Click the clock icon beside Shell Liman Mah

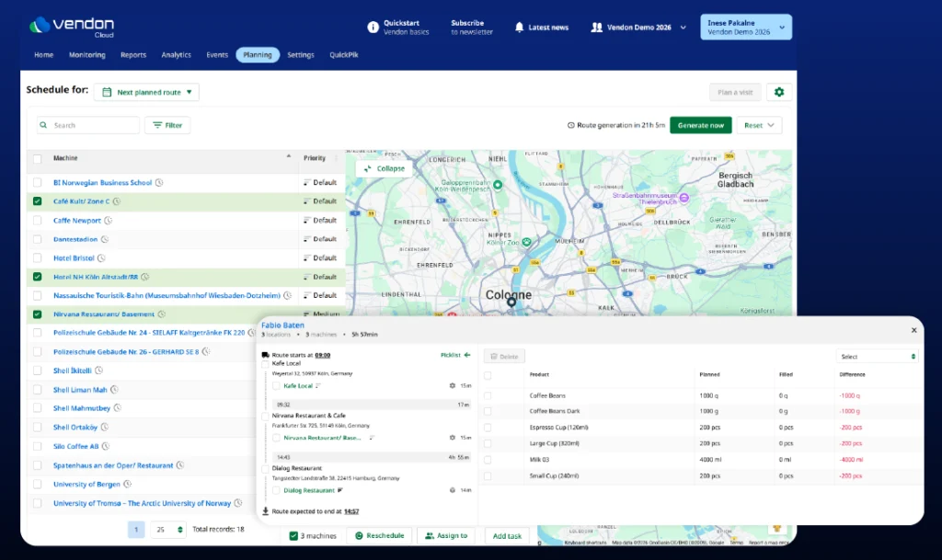pos(114,390)
